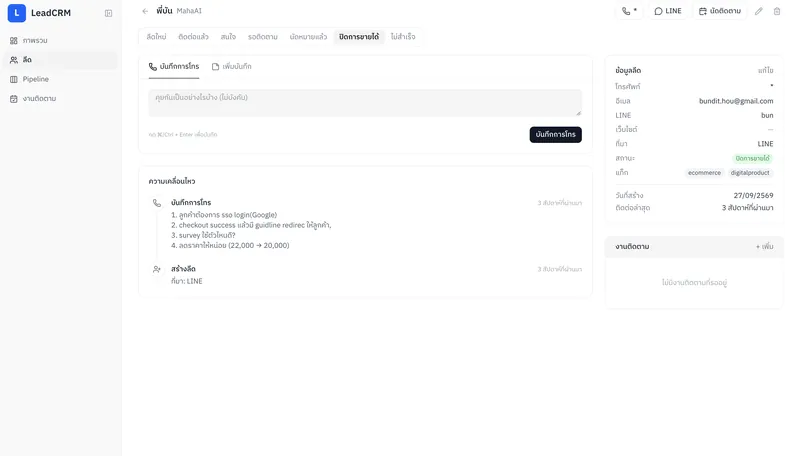Click the MahaAI company name in header
This screenshot has height=456, width=800.
[189, 11]
